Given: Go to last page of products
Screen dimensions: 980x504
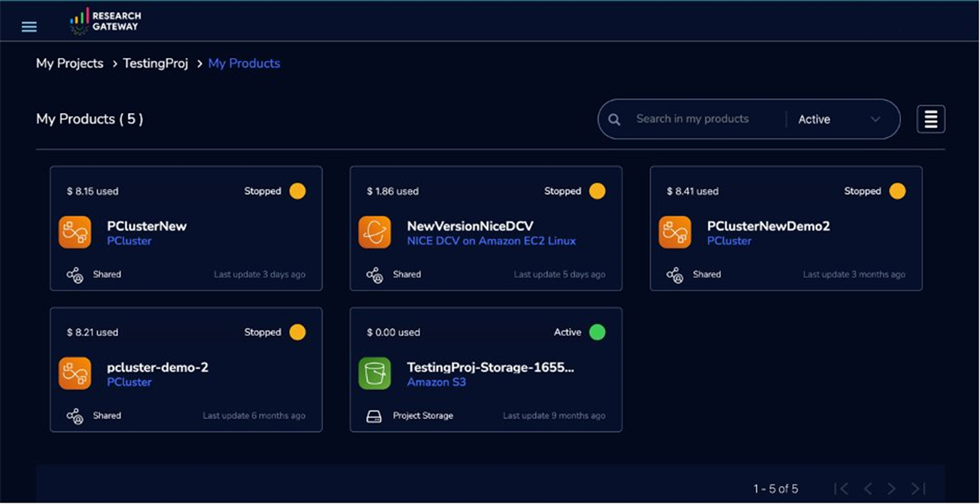Looking at the screenshot, I should [x=918, y=489].
